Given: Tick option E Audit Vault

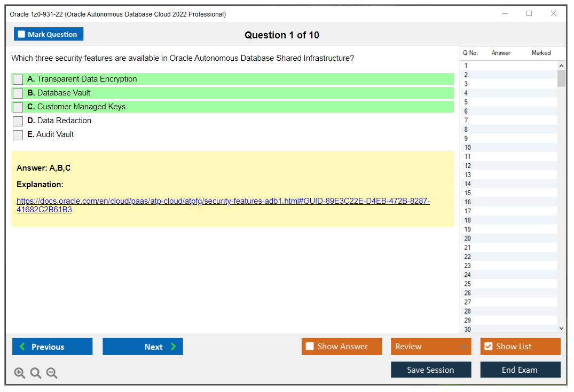Looking at the screenshot, I should click(x=18, y=134).
